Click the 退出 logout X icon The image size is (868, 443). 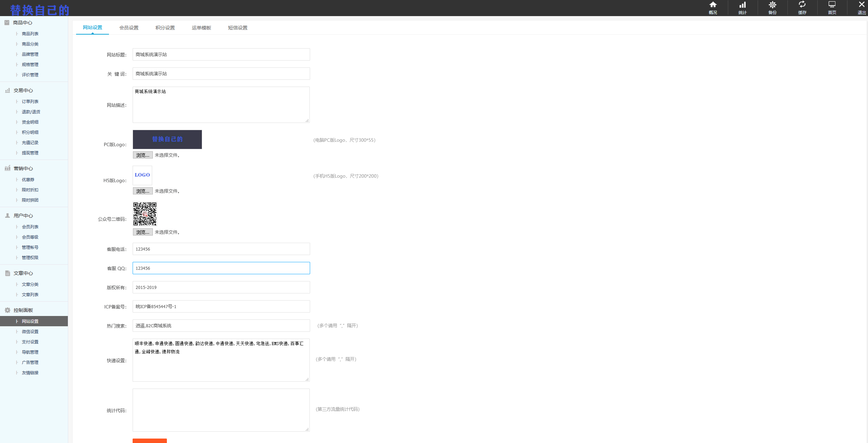861,5
